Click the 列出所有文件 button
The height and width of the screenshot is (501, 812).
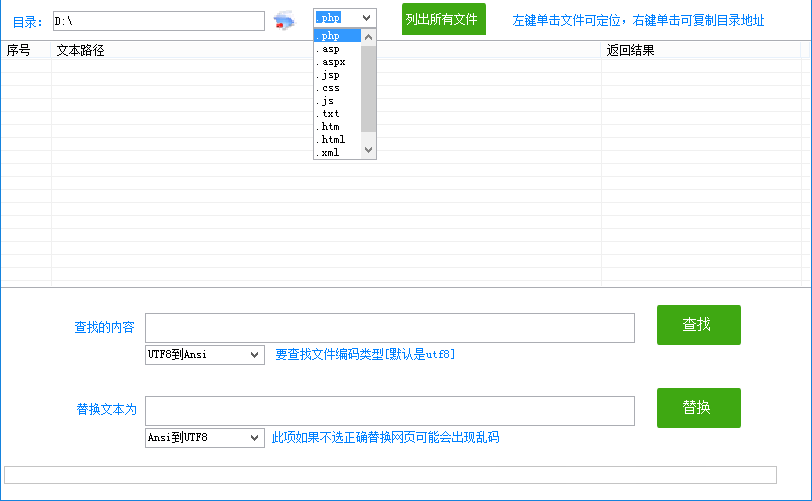click(x=444, y=19)
